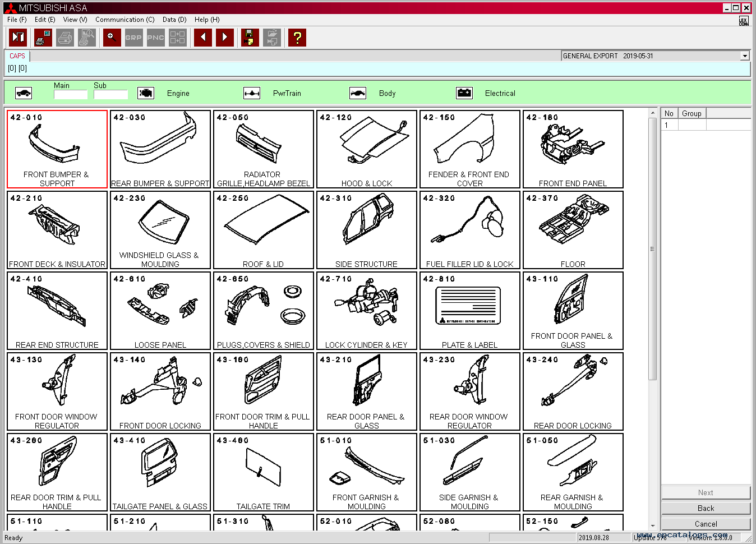Open the Communication (C) menu

(x=125, y=19)
